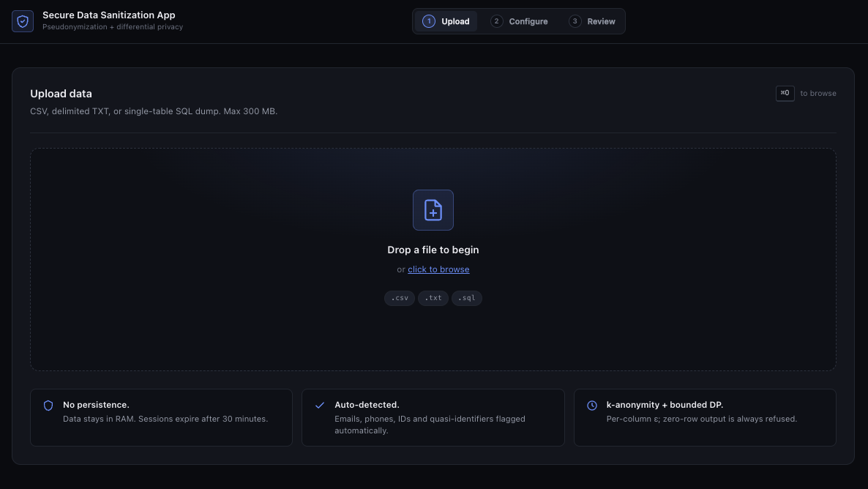The height and width of the screenshot is (489, 868).
Task: Click the Auto-detected info card
Action: click(433, 417)
